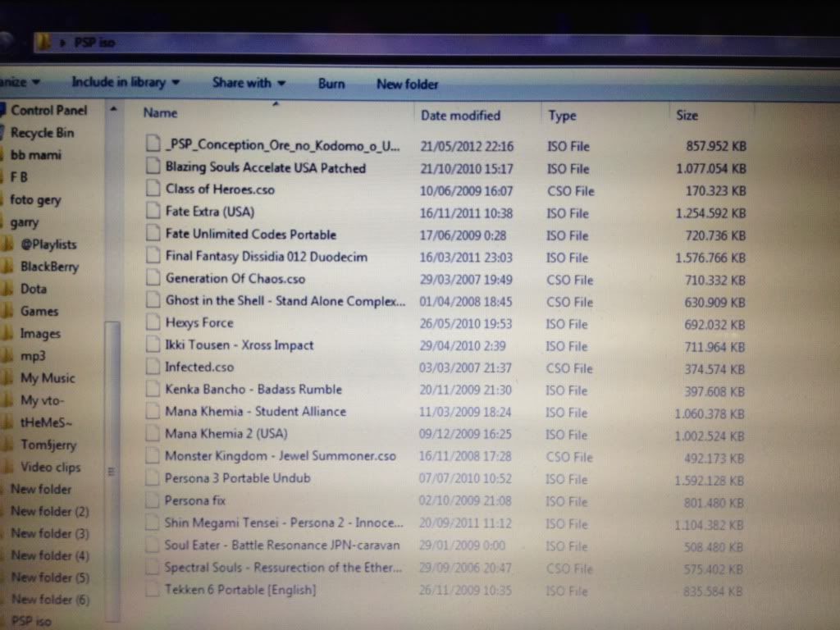Image resolution: width=840 pixels, height=630 pixels.
Task: Click icon of Monster Kingdom - Jewel Summoner.cso
Action: 153,455
